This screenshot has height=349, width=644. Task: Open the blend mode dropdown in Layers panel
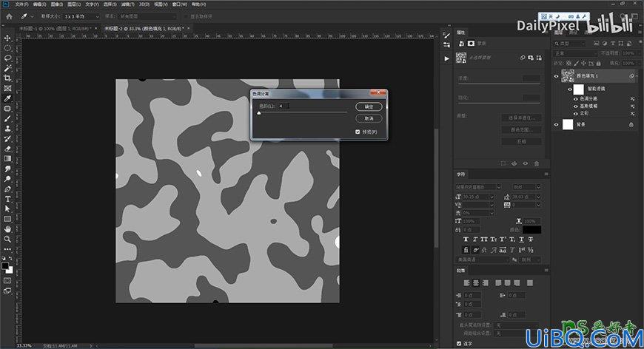(x=576, y=53)
